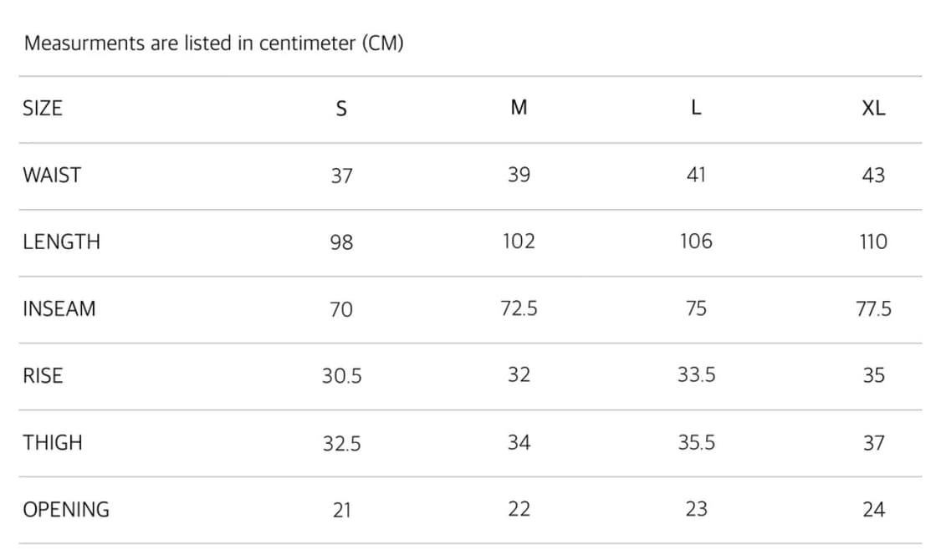Image resolution: width=941 pixels, height=560 pixels.
Task: Select the L size column header
Action: [696, 108]
